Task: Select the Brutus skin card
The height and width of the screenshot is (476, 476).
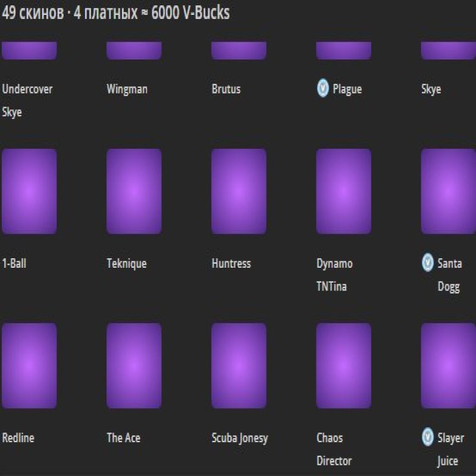Action: 238,51
